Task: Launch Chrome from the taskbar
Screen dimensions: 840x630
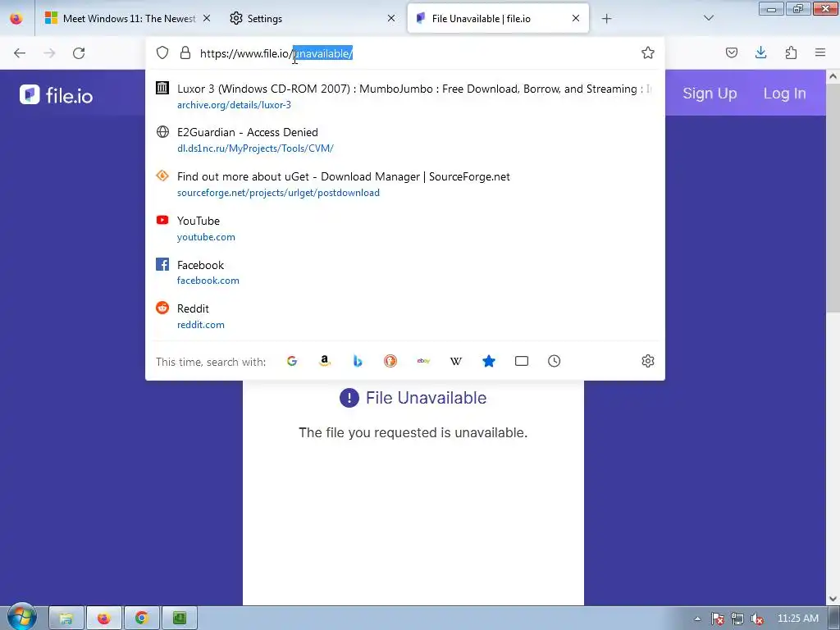Action: click(x=141, y=619)
